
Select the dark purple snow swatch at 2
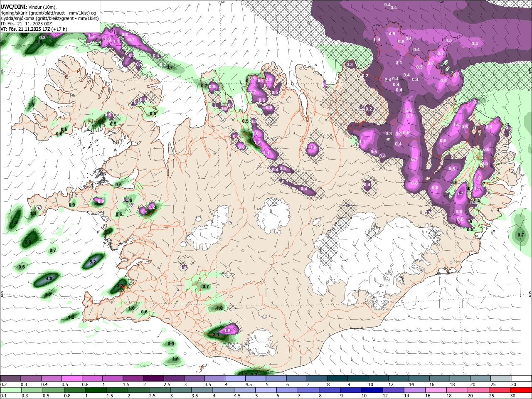(153, 378)
